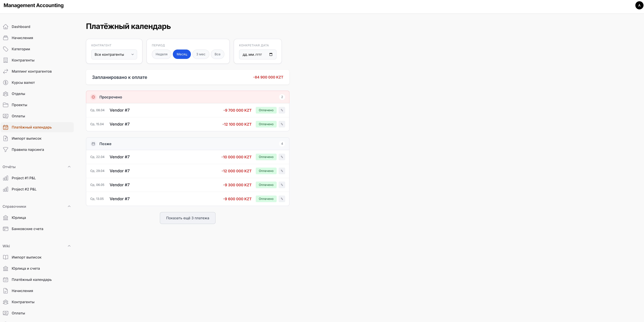Open Импорт выписок under main menu

click(x=26, y=139)
